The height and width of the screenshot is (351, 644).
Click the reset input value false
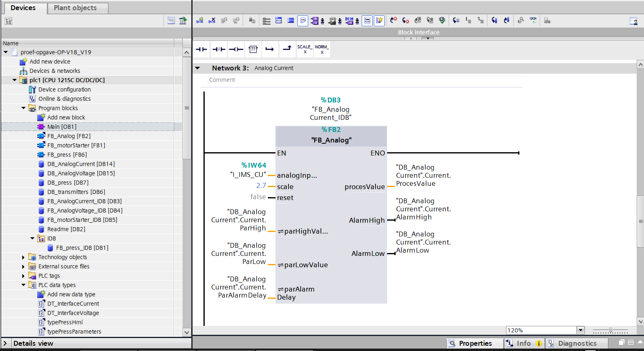point(258,197)
